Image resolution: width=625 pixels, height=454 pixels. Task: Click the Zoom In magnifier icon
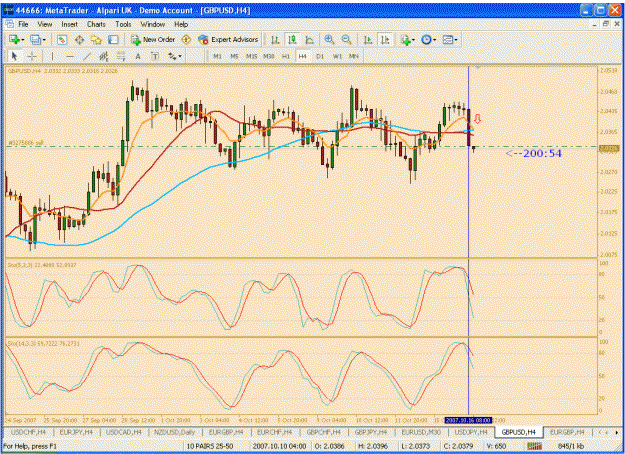pyautogui.click(x=329, y=39)
